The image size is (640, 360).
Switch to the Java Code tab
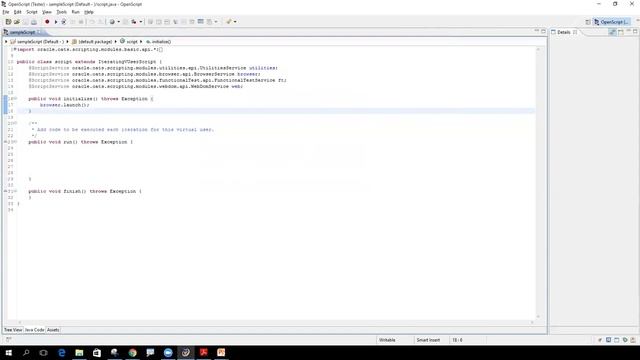(x=34, y=330)
